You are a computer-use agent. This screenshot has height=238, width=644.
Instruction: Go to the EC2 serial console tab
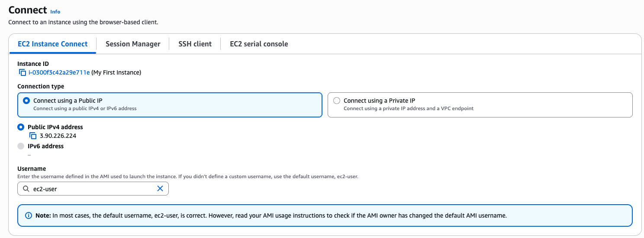coord(259,44)
